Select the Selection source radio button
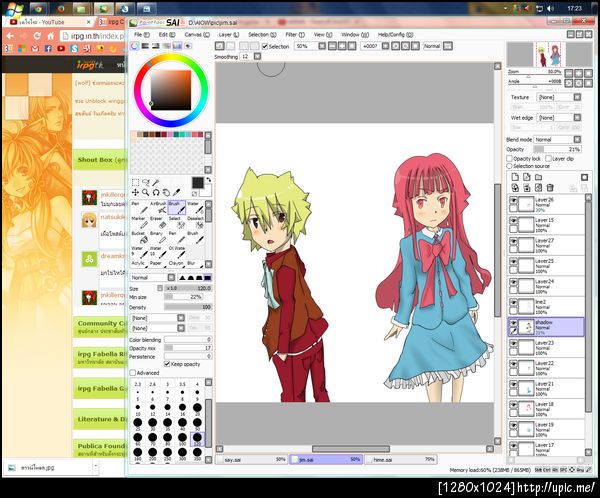The height and width of the screenshot is (498, 600). [x=509, y=166]
